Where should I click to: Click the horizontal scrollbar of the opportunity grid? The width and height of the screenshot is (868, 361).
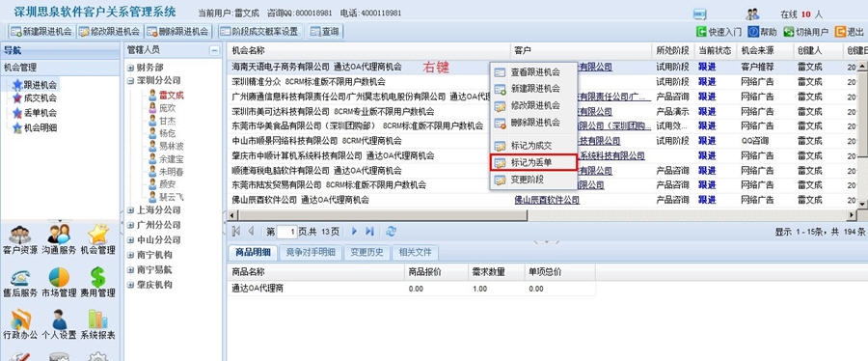(383, 215)
